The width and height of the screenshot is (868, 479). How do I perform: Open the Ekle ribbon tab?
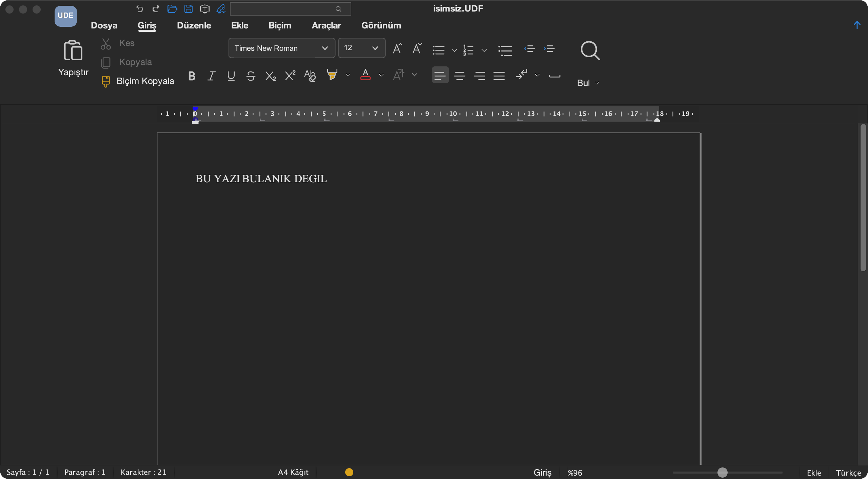240,25
